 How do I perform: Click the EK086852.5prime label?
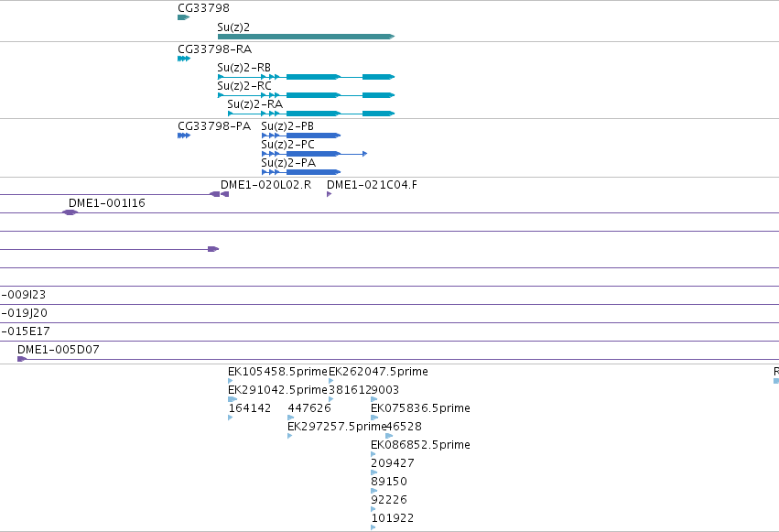click(421, 445)
